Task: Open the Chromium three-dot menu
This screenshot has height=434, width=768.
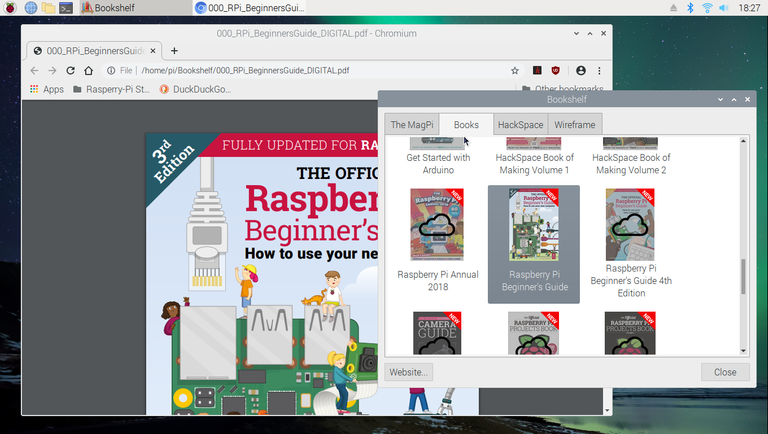Action: [x=599, y=71]
